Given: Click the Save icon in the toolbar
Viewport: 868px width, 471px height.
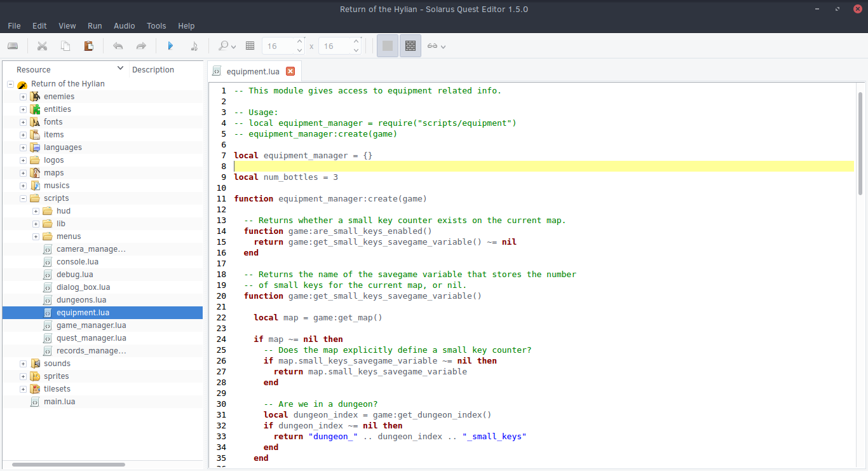Looking at the screenshot, I should [x=13, y=46].
